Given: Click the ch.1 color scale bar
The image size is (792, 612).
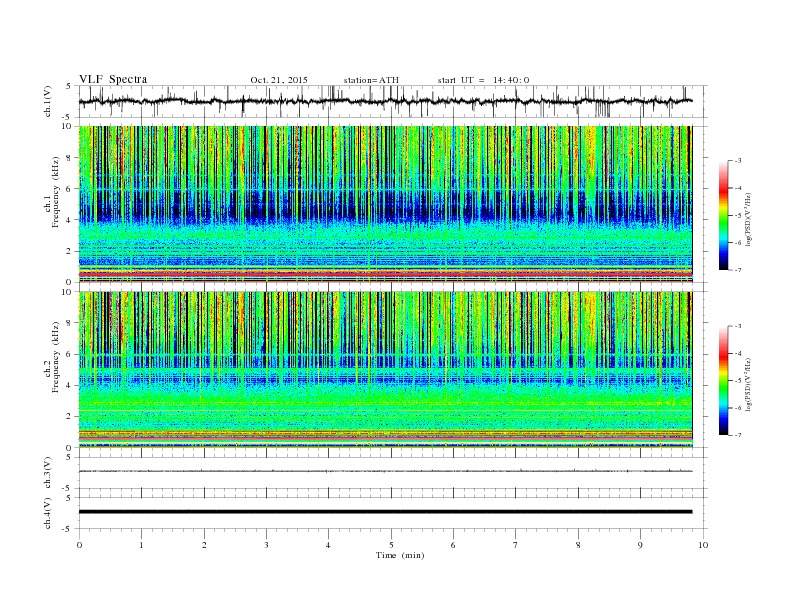Looking at the screenshot, I should pyautogui.click(x=723, y=216).
